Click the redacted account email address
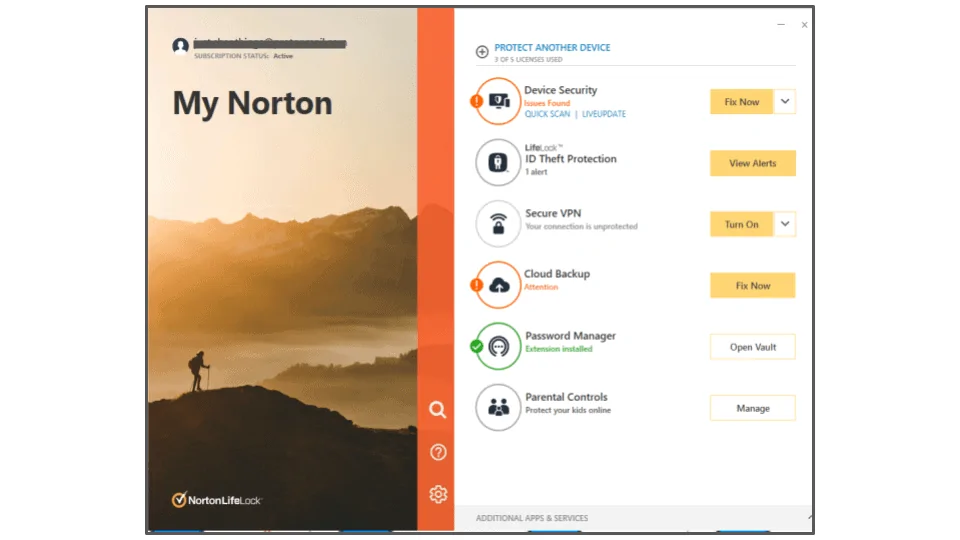Image resolution: width=960 pixels, height=540 pixels. 270,43
